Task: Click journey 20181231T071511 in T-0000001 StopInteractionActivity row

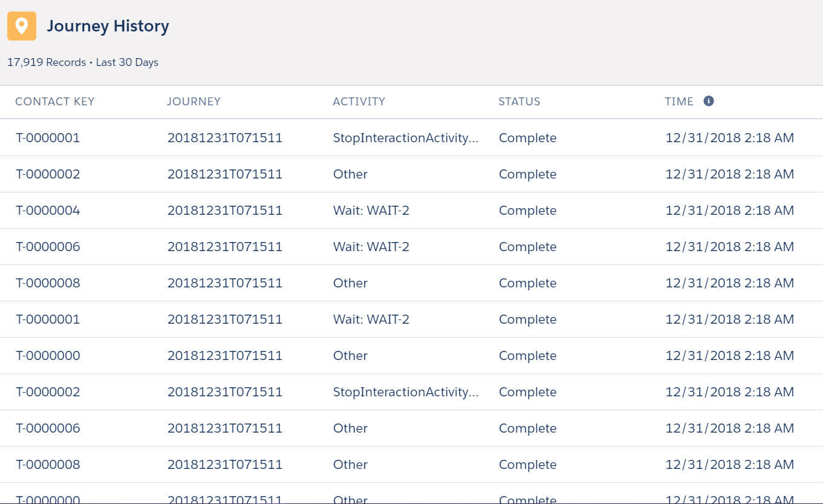Action: [x=225, y=138]
